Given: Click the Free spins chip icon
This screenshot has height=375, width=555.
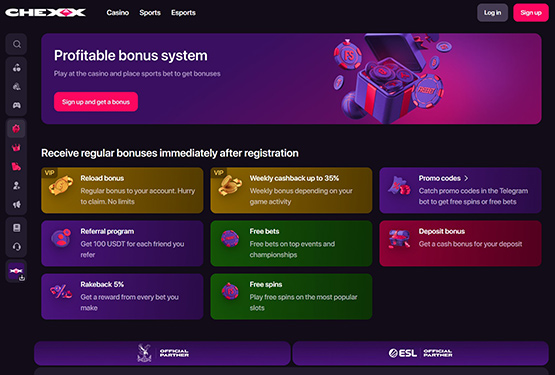Looking at the screenshot, I should point(230,291).
